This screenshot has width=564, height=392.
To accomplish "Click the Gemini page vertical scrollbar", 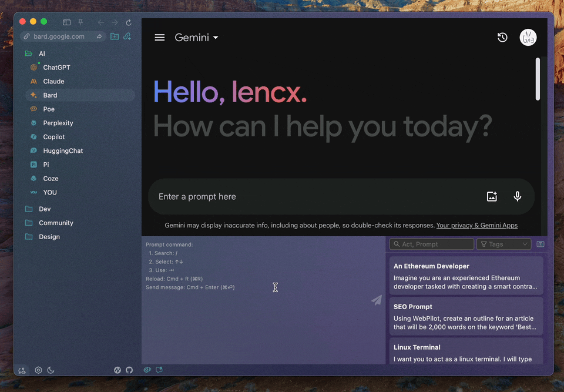I will point(538,79).
